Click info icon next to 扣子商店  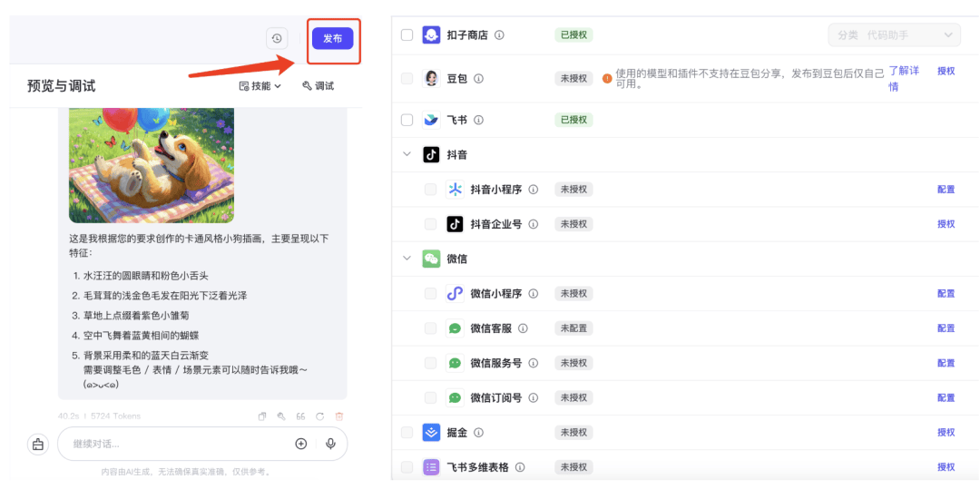point(499,35)
